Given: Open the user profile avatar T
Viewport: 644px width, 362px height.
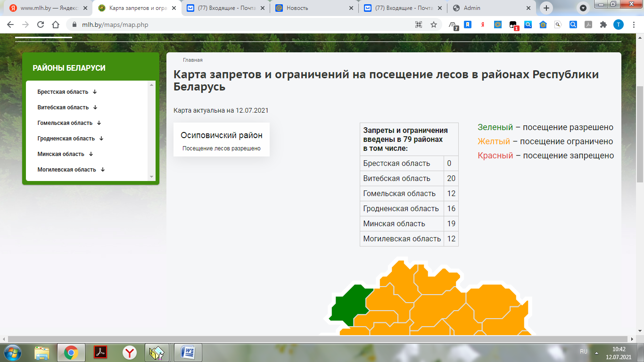Looking at the screenshot, I should click(x=618, y=25).
